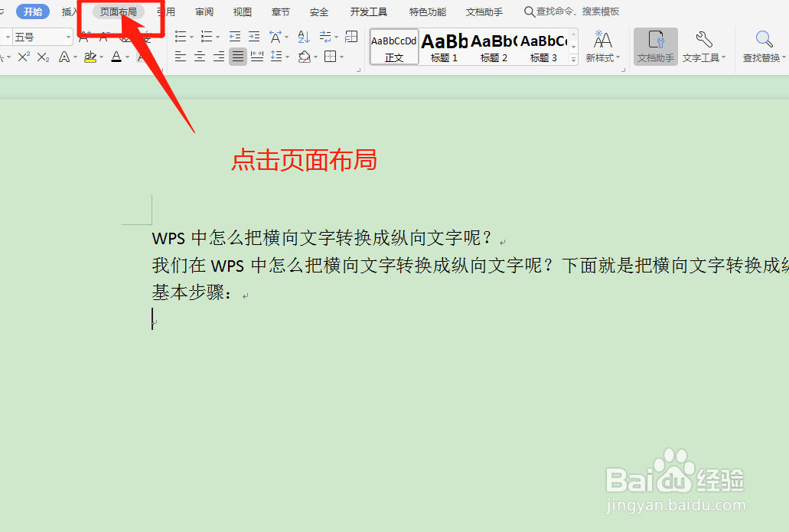Click the line starting "我们在 WPS 中怎么把"
The height and width of the screenshot is (532, 789).
coord(471,266)
